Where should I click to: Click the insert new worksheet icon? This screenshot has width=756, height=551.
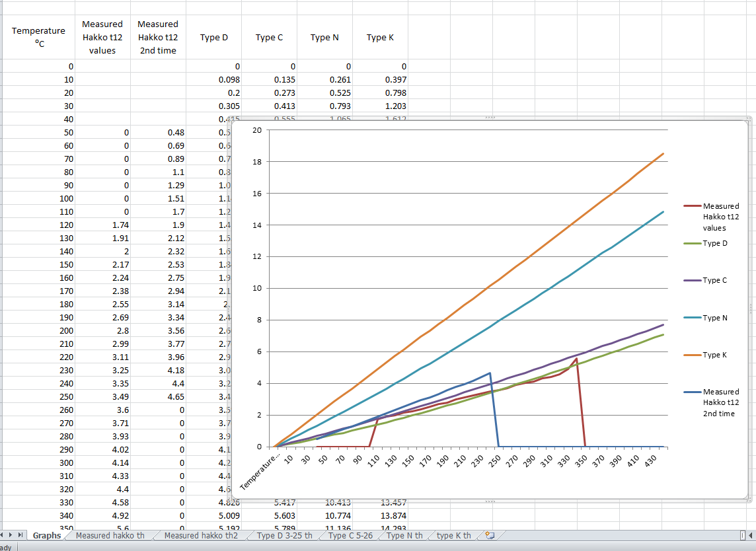point(490,536)
